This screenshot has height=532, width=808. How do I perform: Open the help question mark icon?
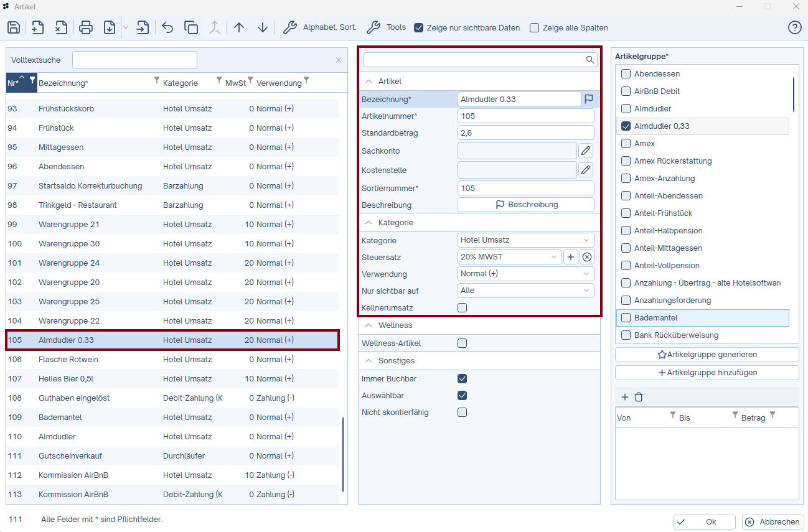coord(794,27)
